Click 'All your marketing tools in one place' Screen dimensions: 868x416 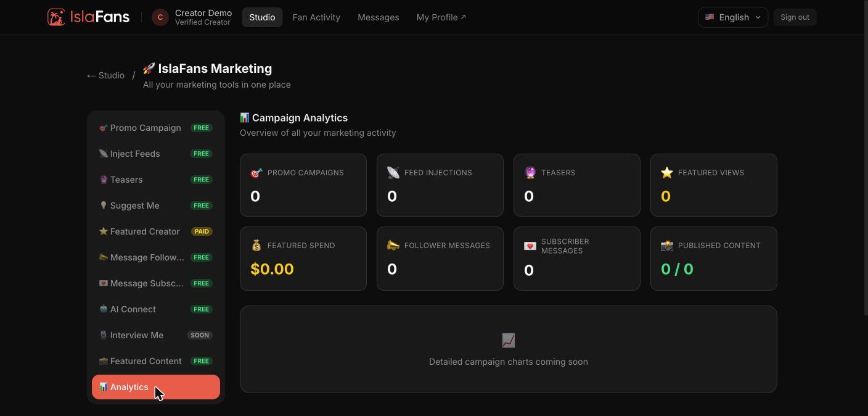217,85
